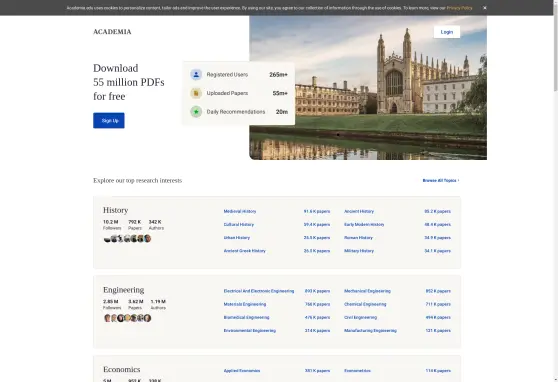The height and width of the screenshot is (382, 558).
Task: Dismiss the cookie banner with the X
Action: tap(484, 8)
